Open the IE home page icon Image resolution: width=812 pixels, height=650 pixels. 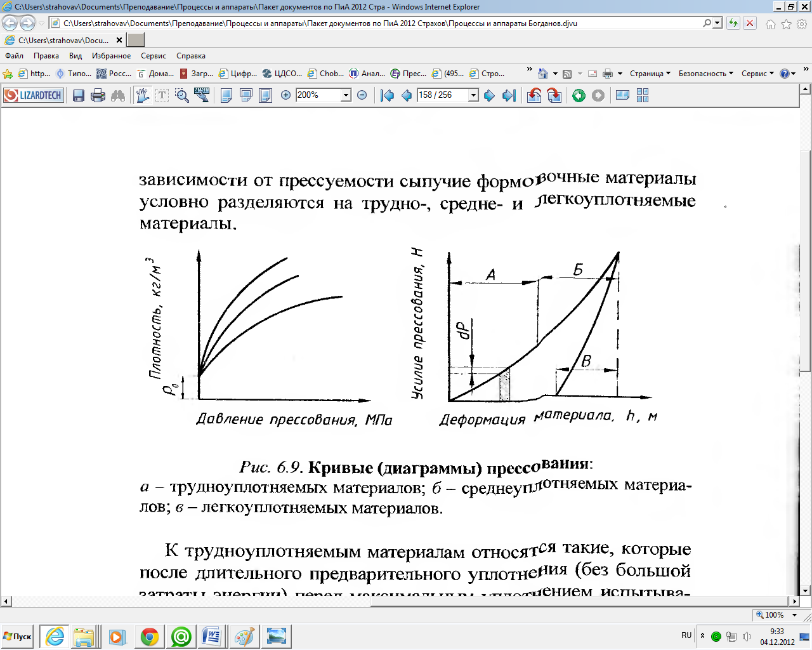[771, 24]
